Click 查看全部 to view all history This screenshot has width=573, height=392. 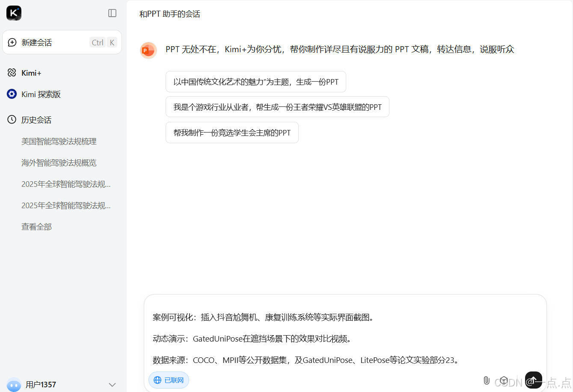[36, 227]
